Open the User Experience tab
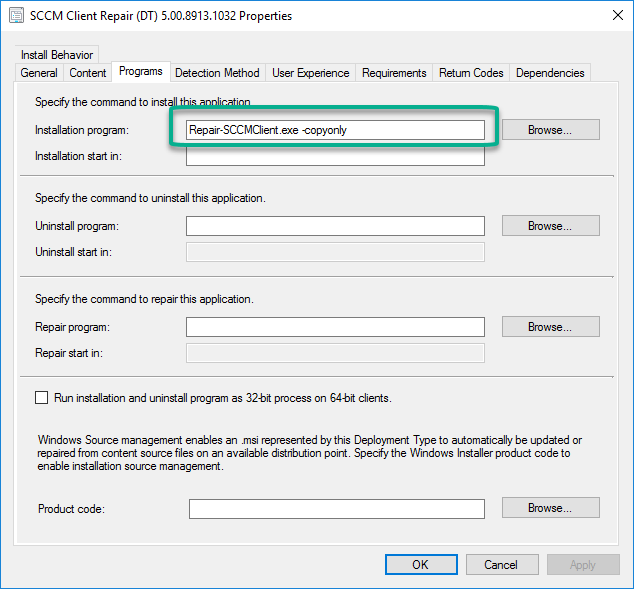Viewport: 634px width, 589px height. (311, 73)
